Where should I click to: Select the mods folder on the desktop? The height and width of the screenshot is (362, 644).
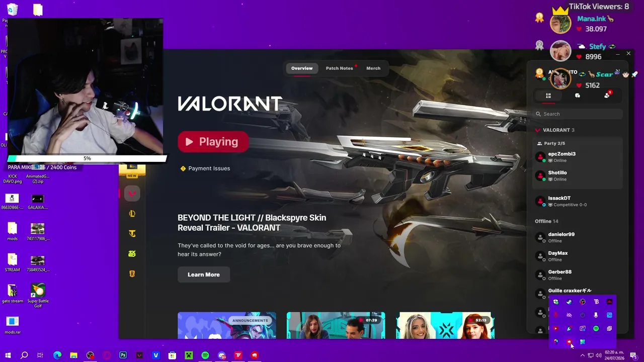tap(13, 231)
